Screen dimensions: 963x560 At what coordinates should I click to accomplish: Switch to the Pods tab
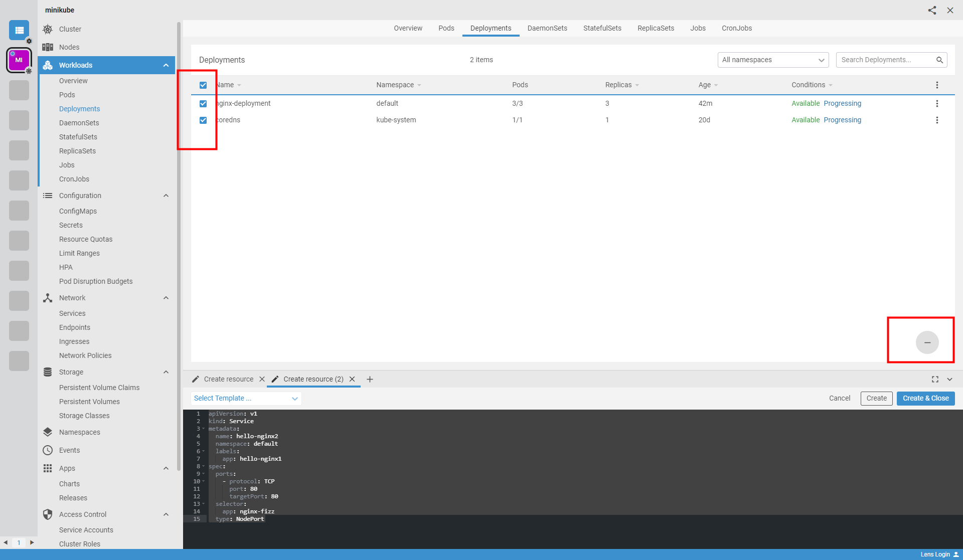click(446, 28)
